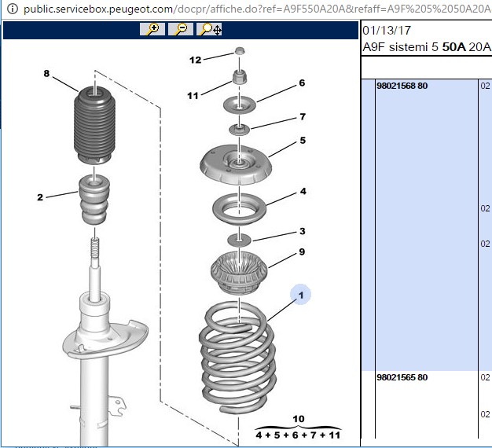This screenshot has width=492, height=448.
Task: Click the small cap nut drawing at top
Action: tap(240, 51)
